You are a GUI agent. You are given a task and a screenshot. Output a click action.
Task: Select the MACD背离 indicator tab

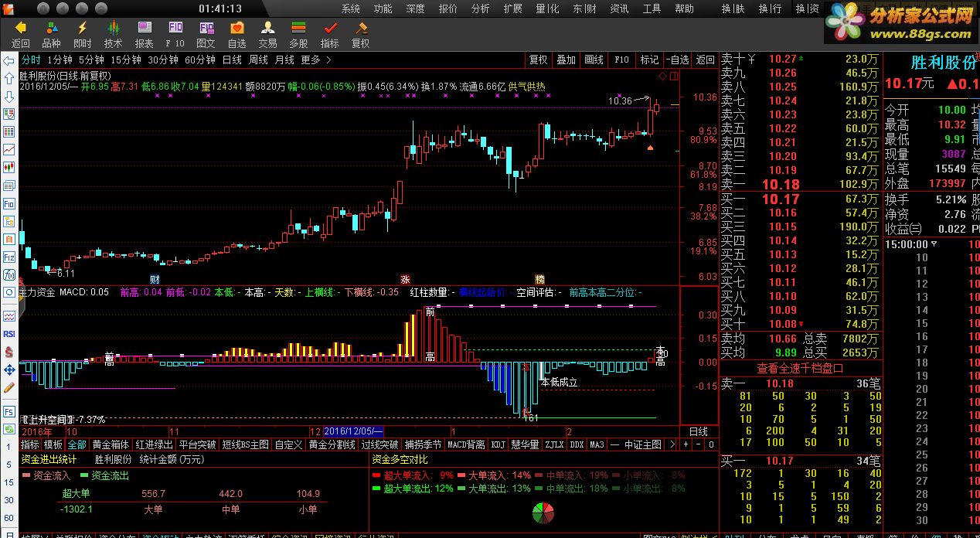pyautogui.click(x=466, y=444)
